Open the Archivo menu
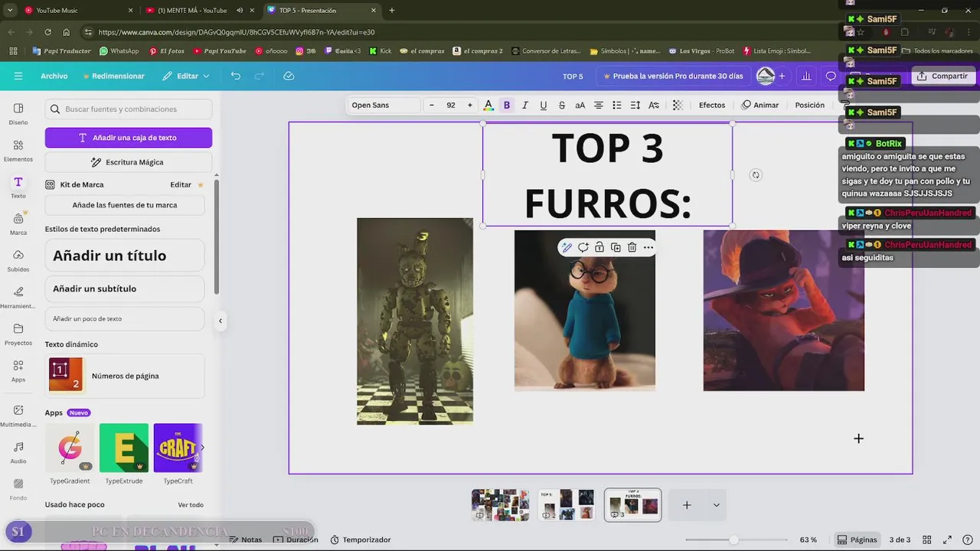The height and width of the screenshot is (551, 980). [54, 76]
